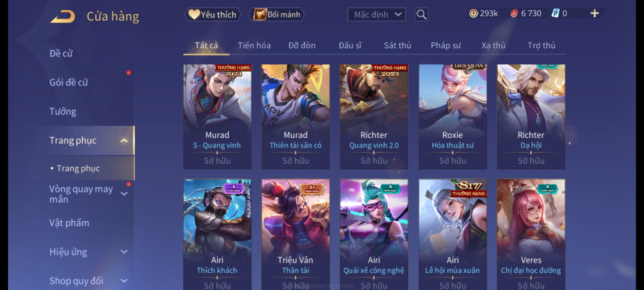Tap the blue voucher currency icon
The height and width of the screenshot is (290, 644).
[555, 13]
